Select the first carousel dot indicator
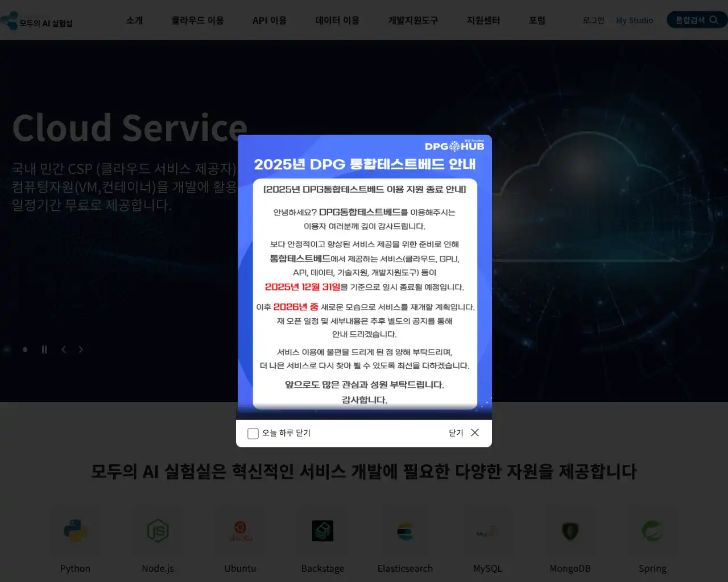Viewport: 728px width, 582px height. tap(24, 350)
